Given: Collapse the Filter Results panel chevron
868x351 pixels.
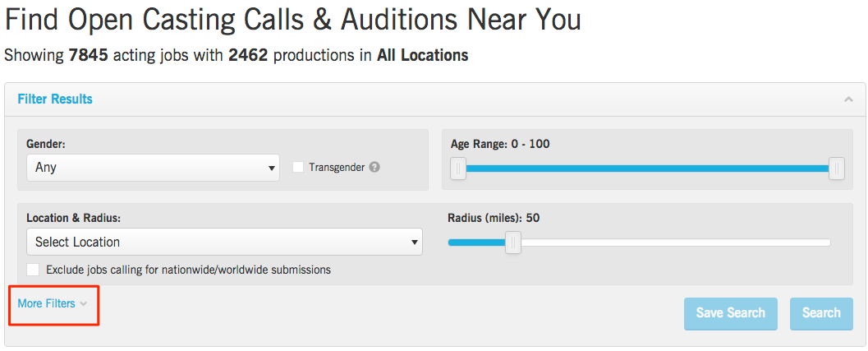Looking at the screenshot, I should point(848,99).
